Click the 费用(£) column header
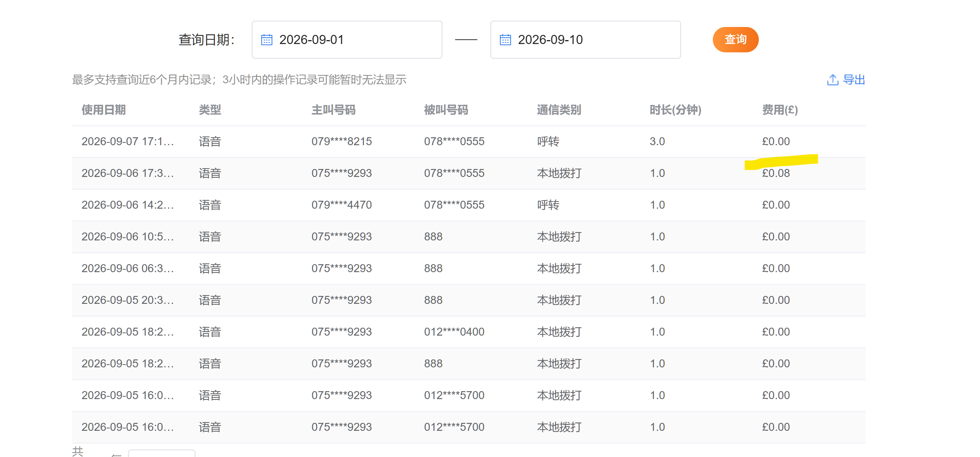Image resolution: width=980 pixels, height=457 pixels. [x=780, y=110]
